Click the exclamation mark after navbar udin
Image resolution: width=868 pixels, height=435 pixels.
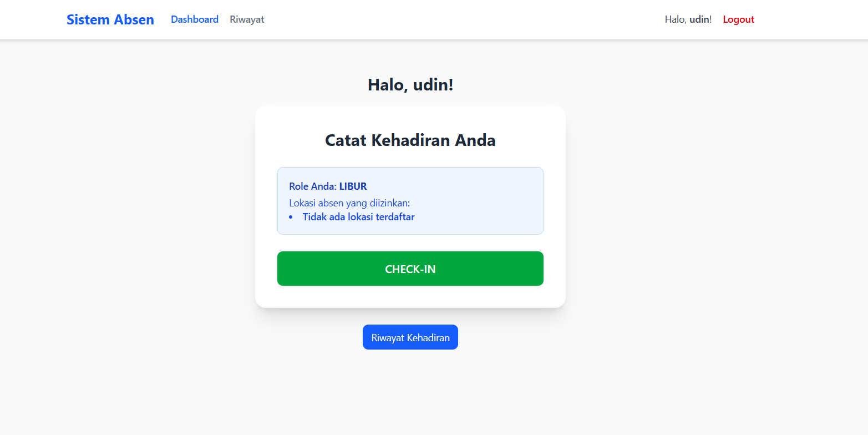710,19
